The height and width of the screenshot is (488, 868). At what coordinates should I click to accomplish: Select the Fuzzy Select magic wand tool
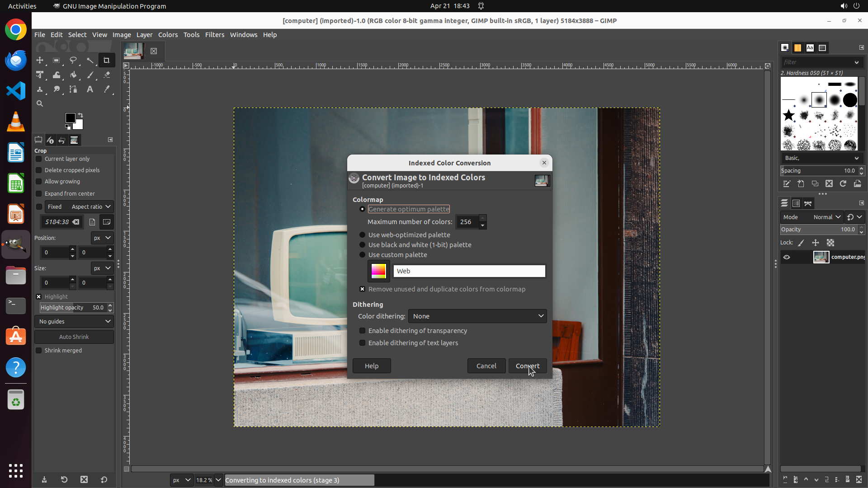click(x=90, y=60)
